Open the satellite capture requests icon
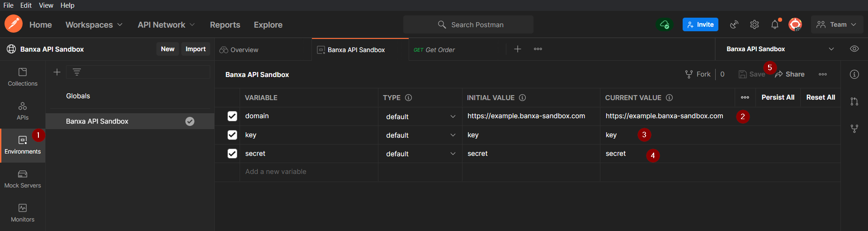 pyautogui.click(x=734, y=24)
